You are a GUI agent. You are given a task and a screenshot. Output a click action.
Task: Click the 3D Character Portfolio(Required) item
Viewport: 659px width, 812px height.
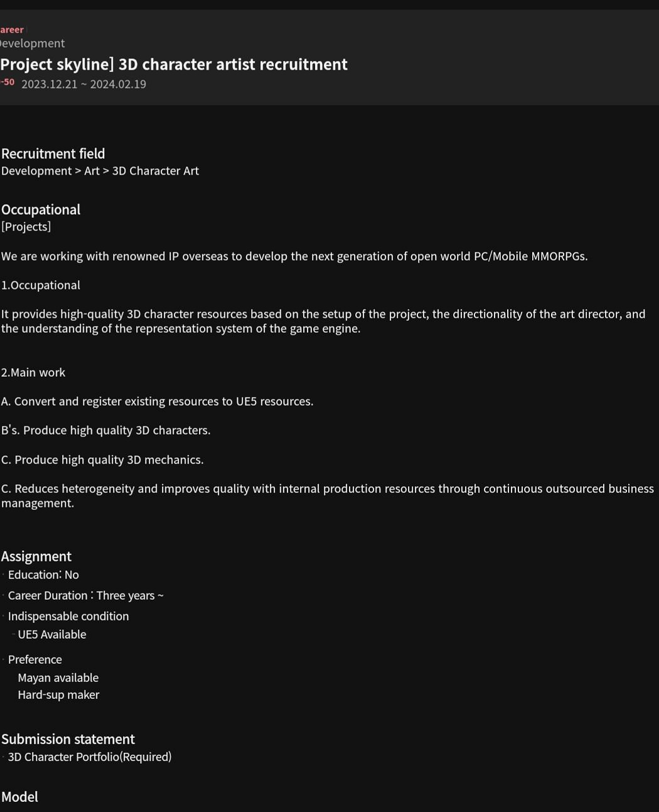point(90,757)
